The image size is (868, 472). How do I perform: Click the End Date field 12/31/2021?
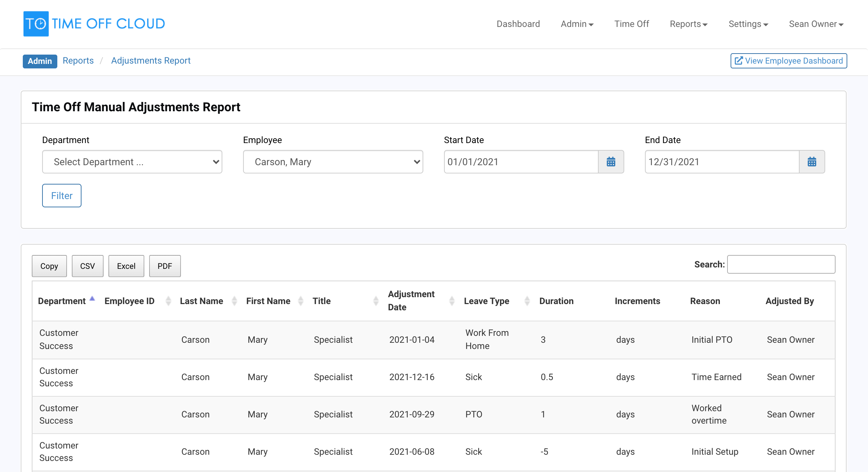tap(722, 162)
